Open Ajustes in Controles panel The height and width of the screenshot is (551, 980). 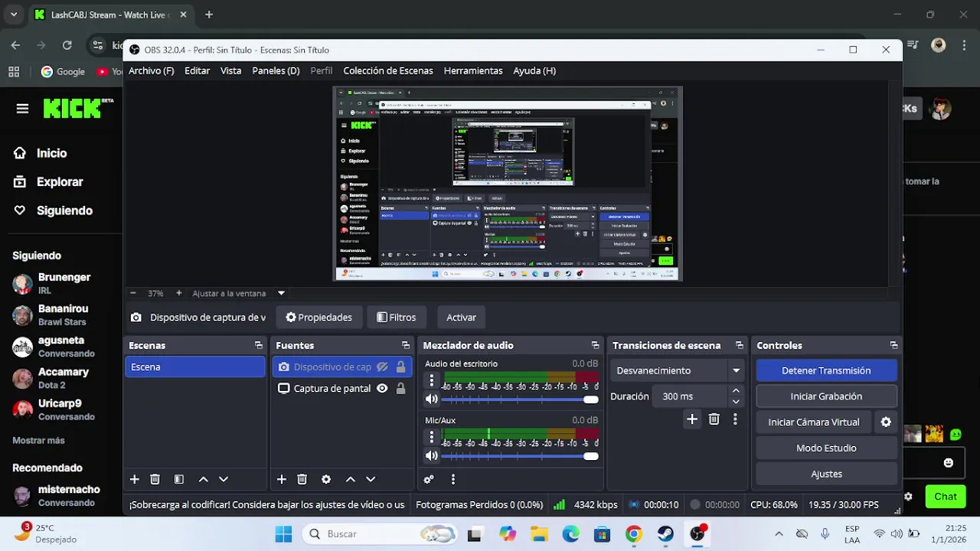[826, 474]
